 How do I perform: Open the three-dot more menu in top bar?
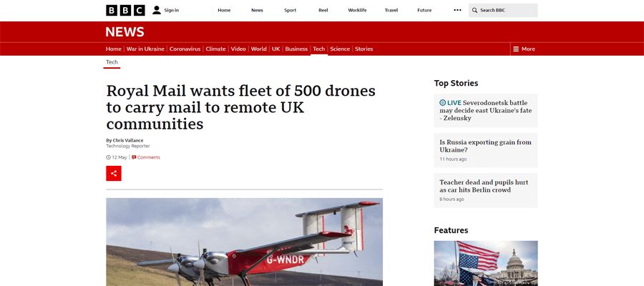(x=457, y=10)
